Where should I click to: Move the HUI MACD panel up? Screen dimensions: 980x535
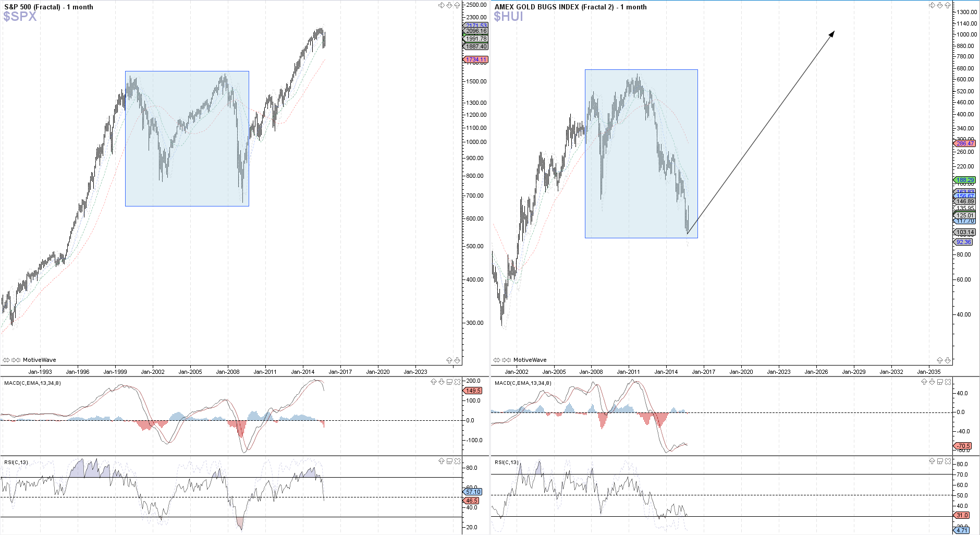point(924,382)
